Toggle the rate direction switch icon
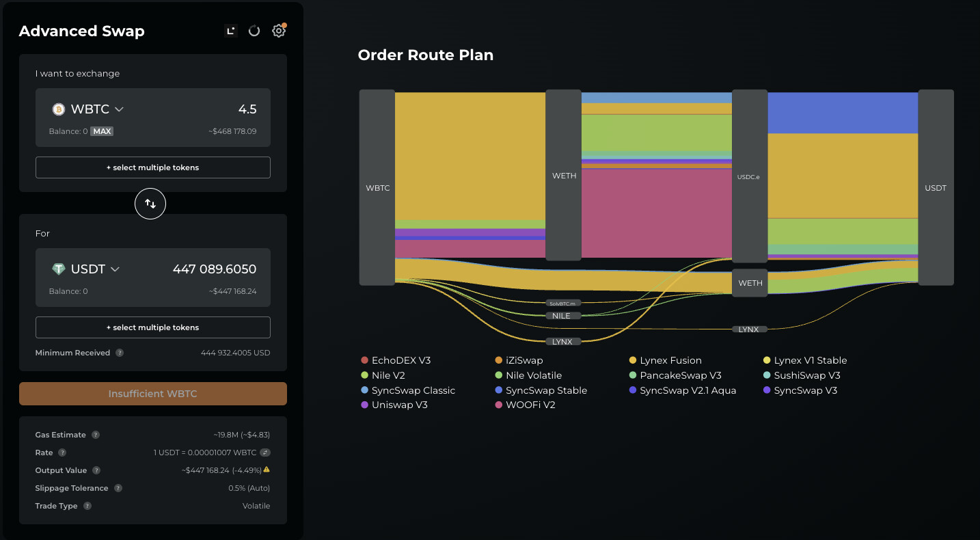Image resolution: width=980 pixels, height=540 pixels. [x=265, y=453]
